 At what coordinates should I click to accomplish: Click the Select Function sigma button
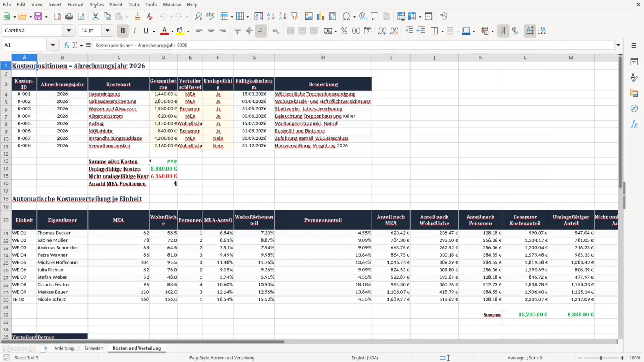click(x=76, y=45)
